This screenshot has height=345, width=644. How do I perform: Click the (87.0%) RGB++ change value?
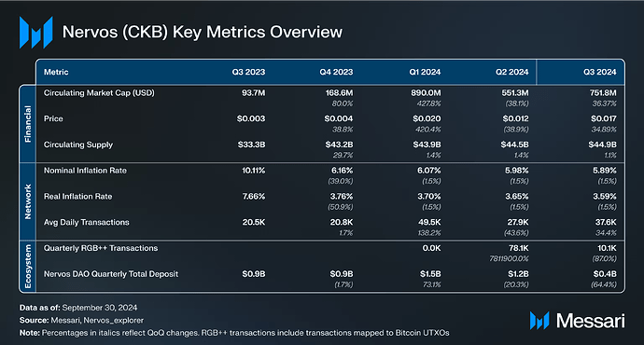[604, 259]
